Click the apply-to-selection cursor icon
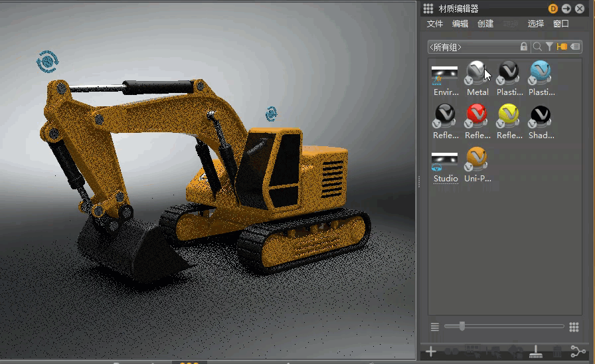The height and width of the screenshot is (364, 595). coord(493,351)
